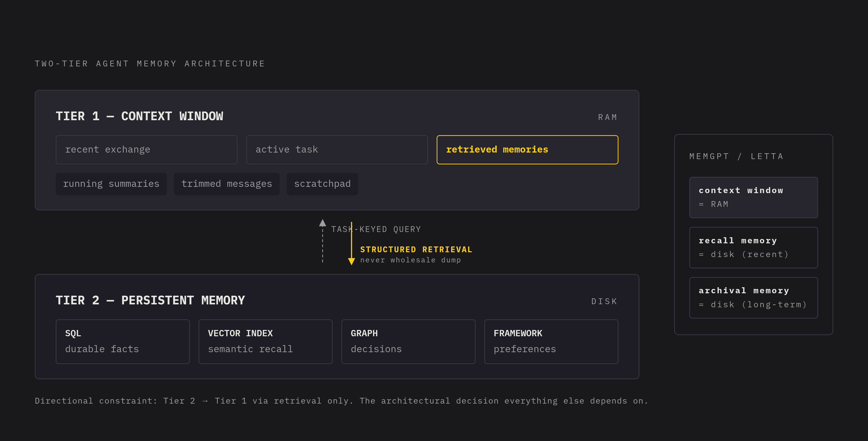Viewport: 868px width, 441px height.
Task: Click the highlighted 'retrieved memories' box
Action: tap(527, 149)
